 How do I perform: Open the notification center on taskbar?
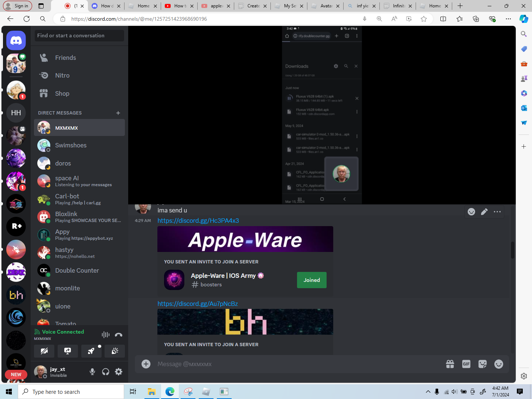[520, 392]
